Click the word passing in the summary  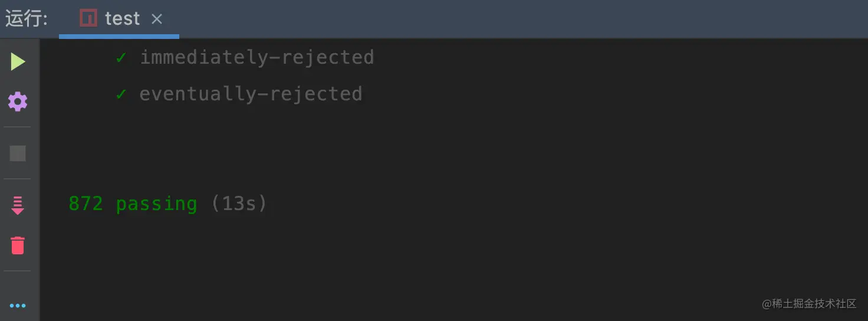[156, 204]
